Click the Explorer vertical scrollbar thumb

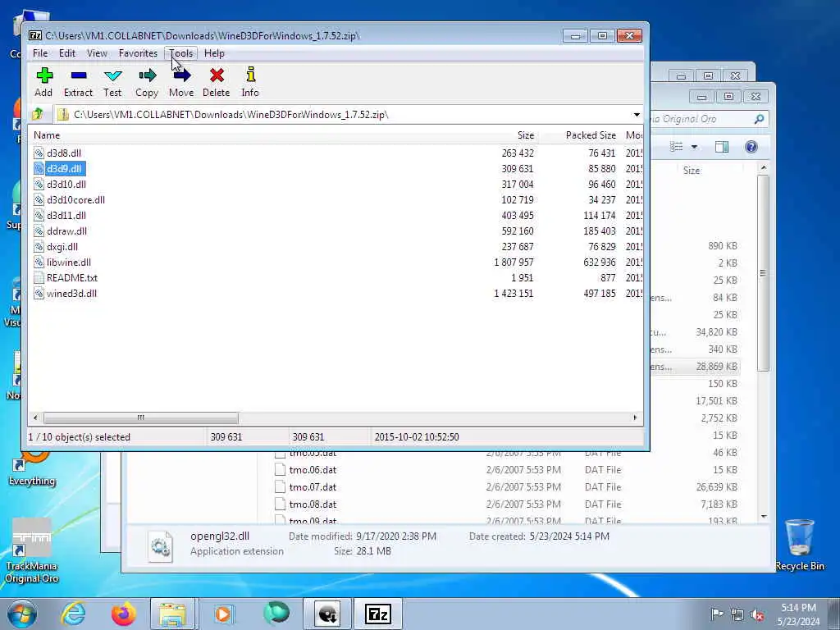point(764,272)
